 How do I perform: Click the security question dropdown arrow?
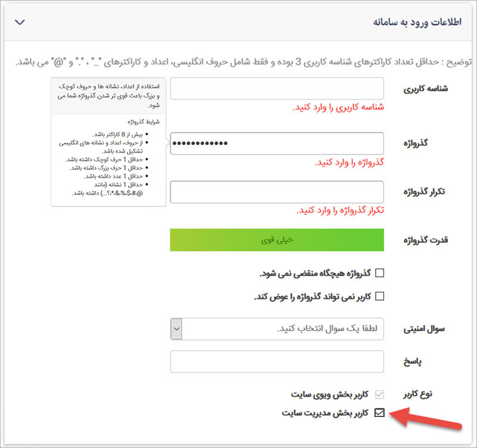click(176, 329)
